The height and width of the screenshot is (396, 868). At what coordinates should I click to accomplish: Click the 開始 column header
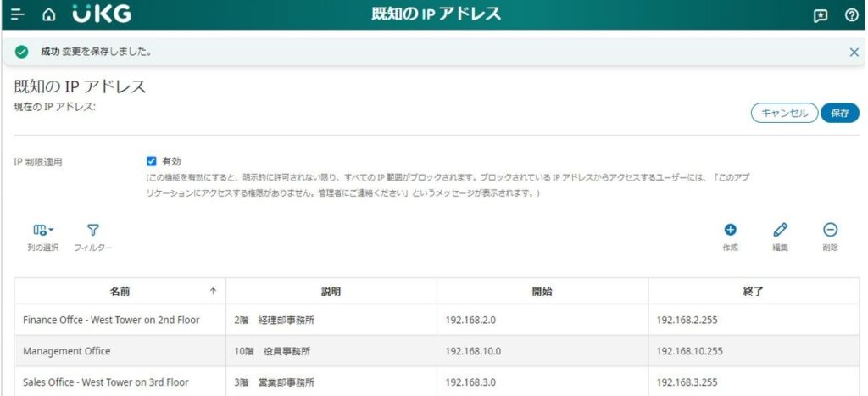542,291
